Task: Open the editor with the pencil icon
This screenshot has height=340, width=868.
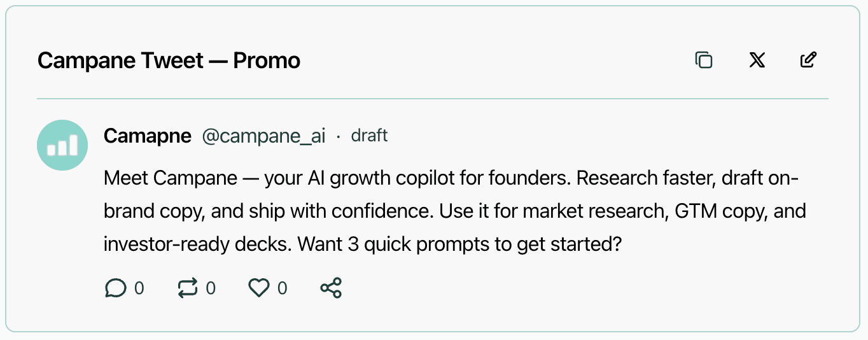Action: tap(808, 60)
